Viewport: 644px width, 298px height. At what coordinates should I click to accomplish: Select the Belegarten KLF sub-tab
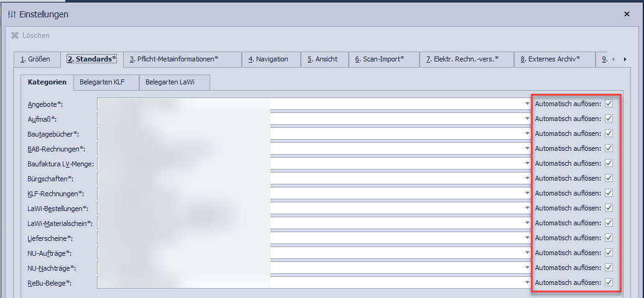(x=105, y=82)
